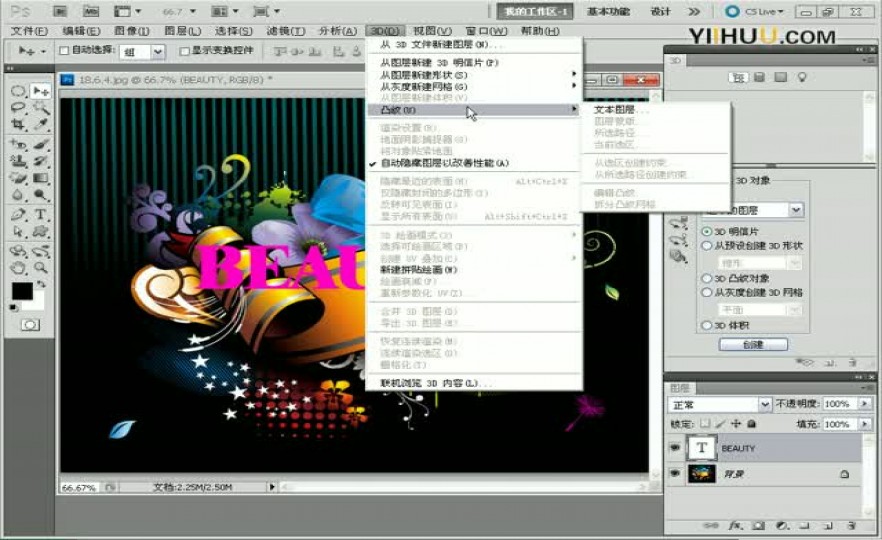The height and width of the screenshot is (540, 882).
Task: Open 文件(F) menu
Action: pyautogui.click(x=29, y=31)
